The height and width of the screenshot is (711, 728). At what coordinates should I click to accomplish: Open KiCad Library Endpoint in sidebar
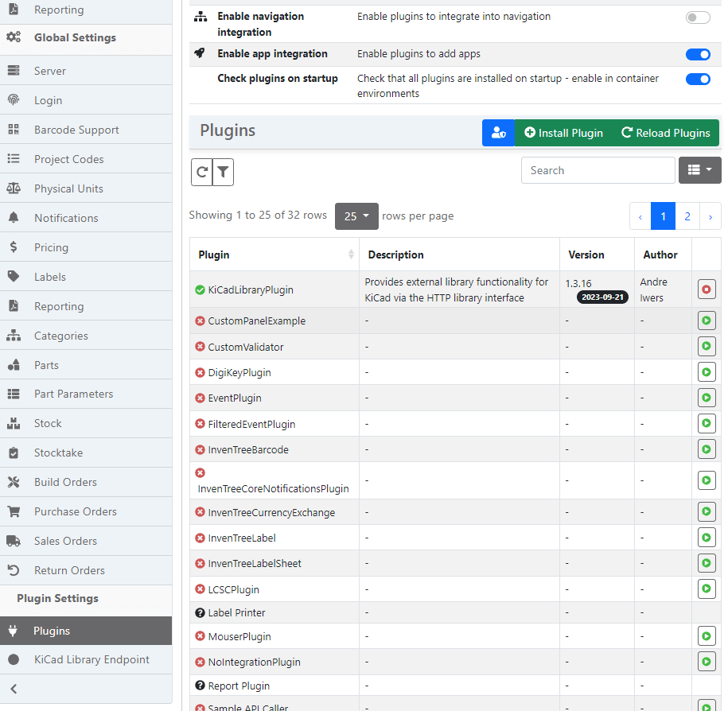[86, 659]
